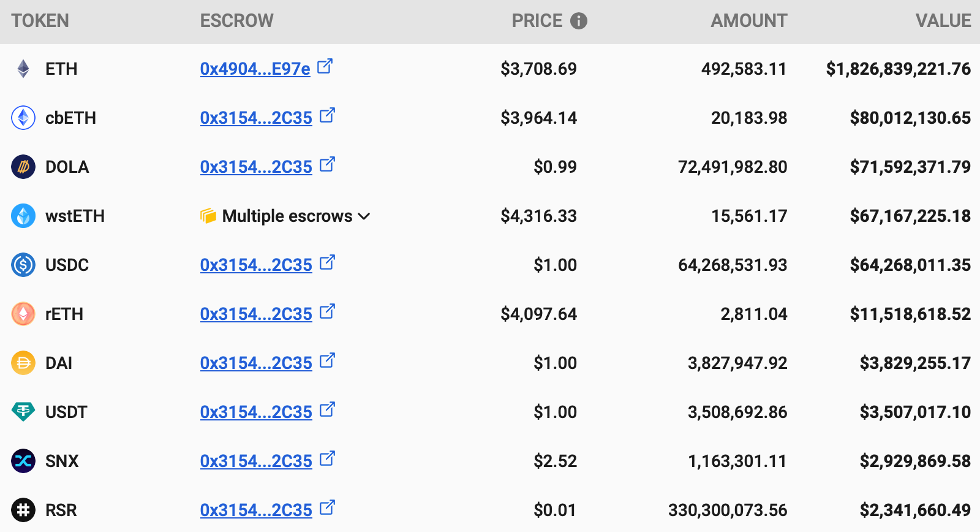Screen dimensions: 980x532
Task: Open ETH escrow address 0x4904...E97e
Action: (x=255, y=69)
